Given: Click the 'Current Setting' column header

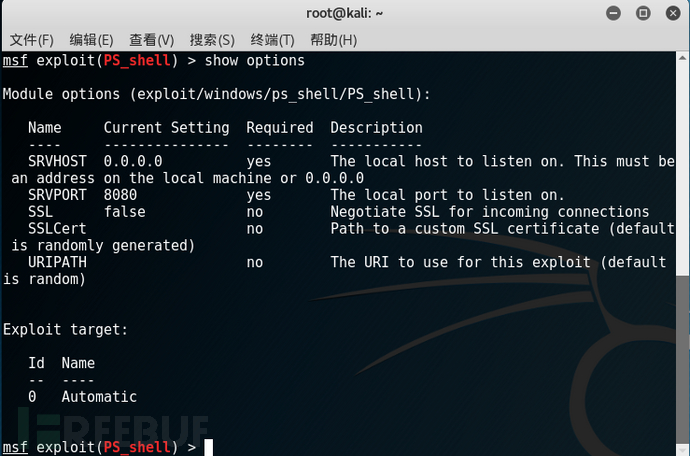Looking at the screenshot, I should (x=166, y=128).
